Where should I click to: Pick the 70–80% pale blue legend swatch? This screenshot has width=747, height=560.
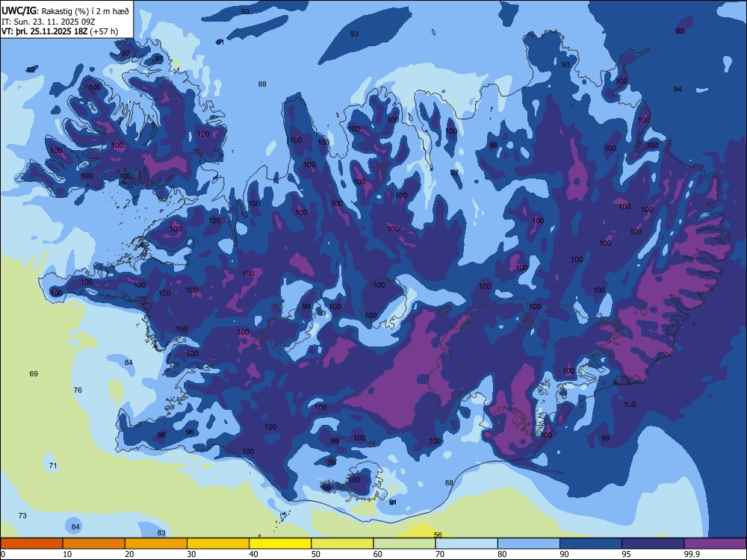tap(466, 544)
